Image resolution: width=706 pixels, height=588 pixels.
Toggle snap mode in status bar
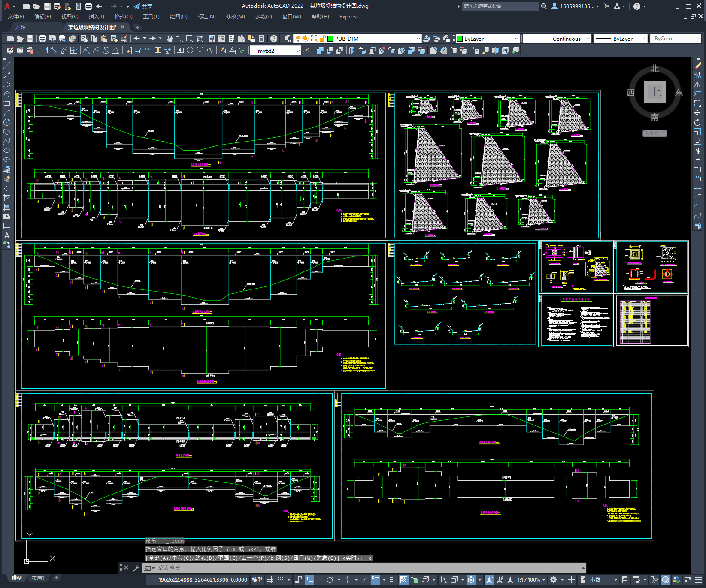[x=280, y=580]
